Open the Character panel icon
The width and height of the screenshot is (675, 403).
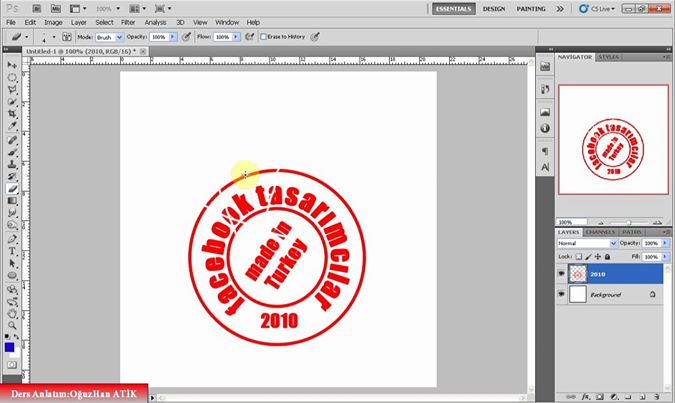545,167
